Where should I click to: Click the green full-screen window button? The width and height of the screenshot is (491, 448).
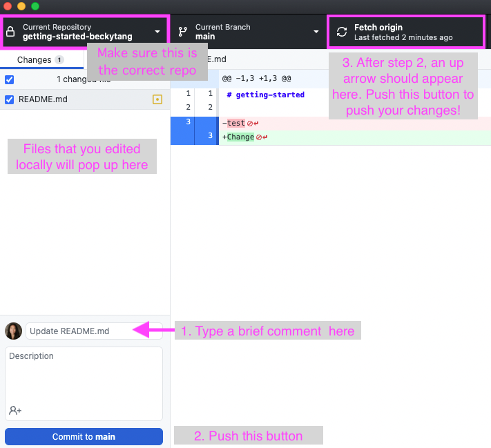(x=35, y=6)
